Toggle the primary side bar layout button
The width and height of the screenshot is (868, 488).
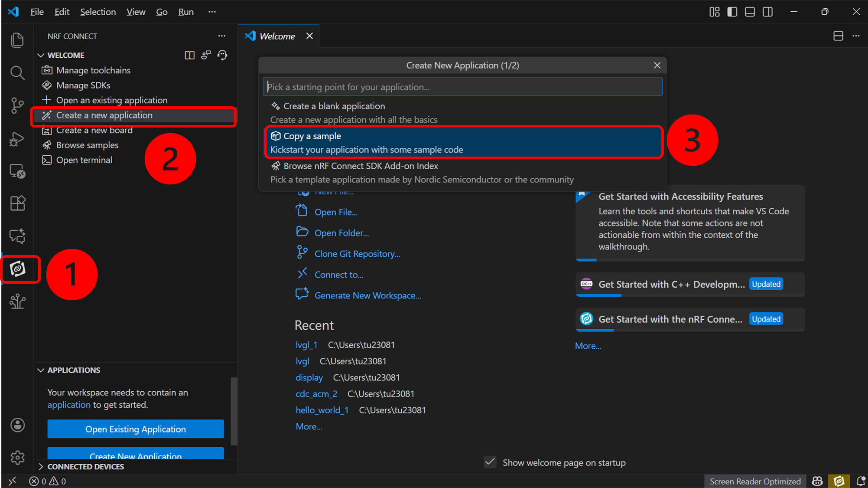pyautogui.click(x=732, y=12)
